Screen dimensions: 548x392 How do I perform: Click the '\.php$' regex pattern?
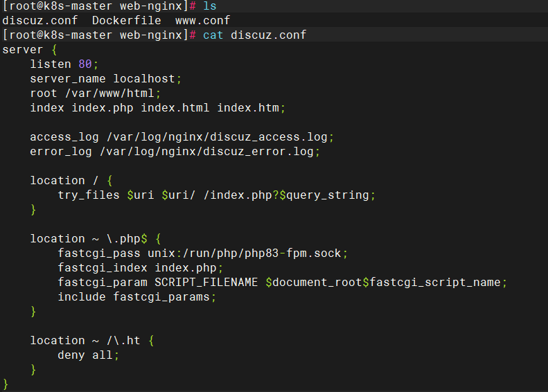click(127, 239)
